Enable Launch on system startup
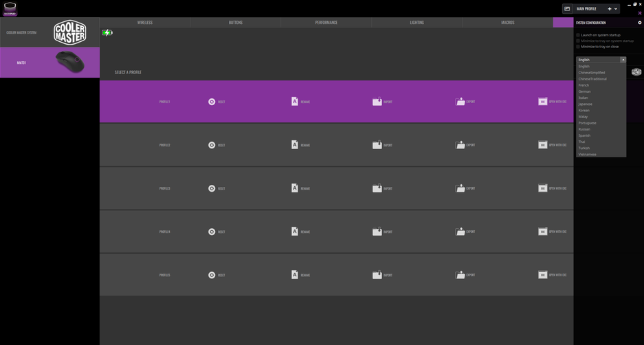The height and width of the screenshot is (345, 644). point(578,35)
